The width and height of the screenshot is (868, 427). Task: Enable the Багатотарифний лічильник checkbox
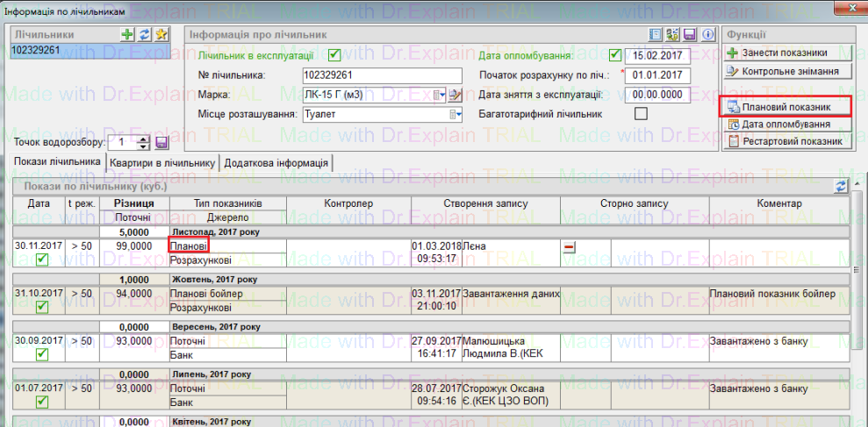641,113
